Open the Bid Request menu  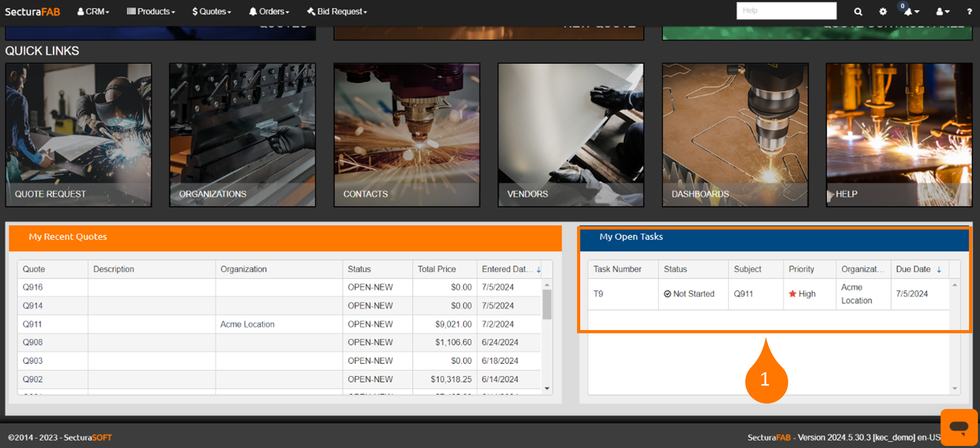[337, 12]
